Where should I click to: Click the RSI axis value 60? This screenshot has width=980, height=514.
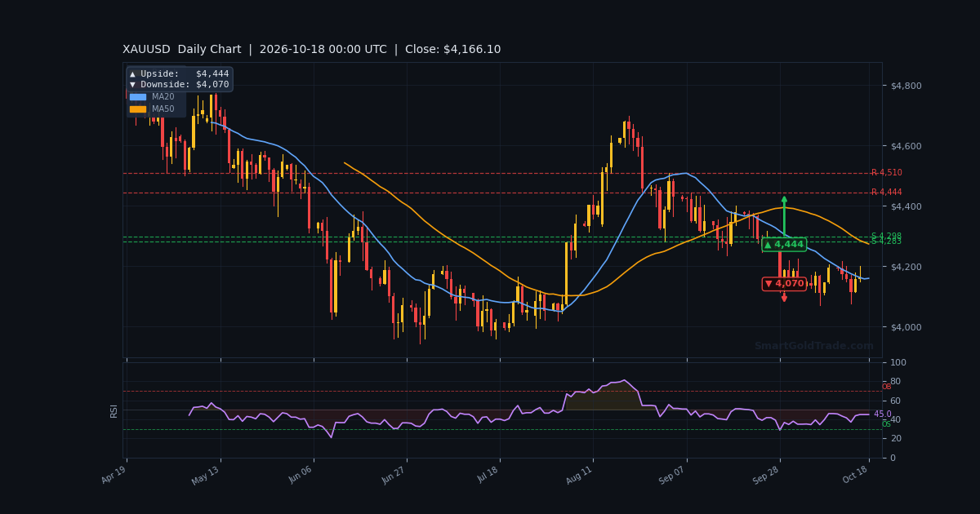tap(895, 401)
